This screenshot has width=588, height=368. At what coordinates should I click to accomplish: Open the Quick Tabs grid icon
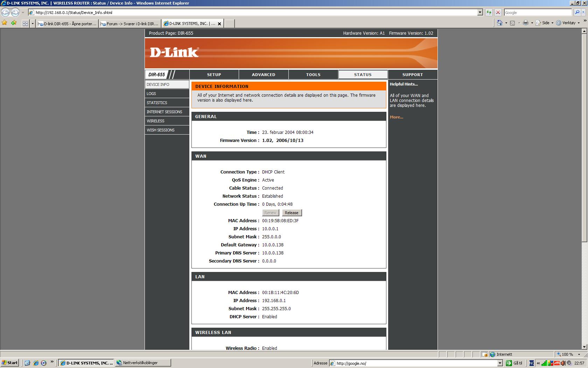point(25,23)
